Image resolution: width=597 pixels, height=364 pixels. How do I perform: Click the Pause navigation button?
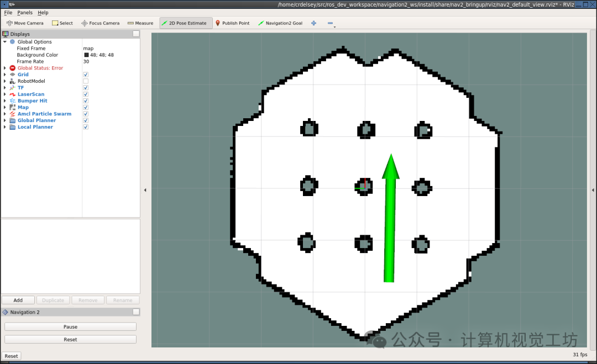click(x=70, y=327)
